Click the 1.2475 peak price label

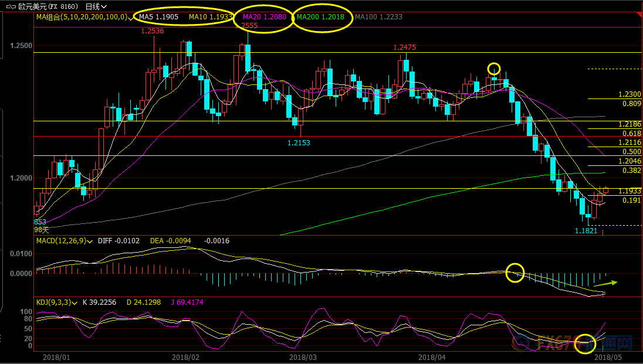point(405,47)
